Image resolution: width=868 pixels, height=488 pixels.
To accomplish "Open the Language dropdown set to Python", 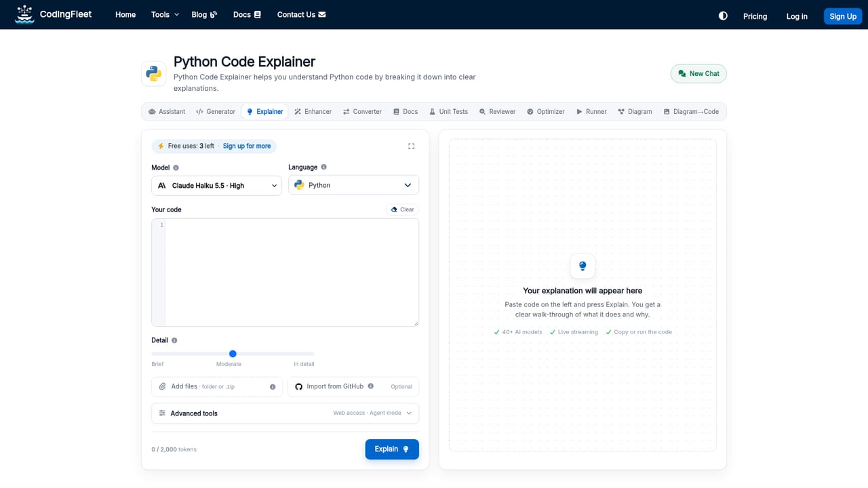I will point(353,185).
